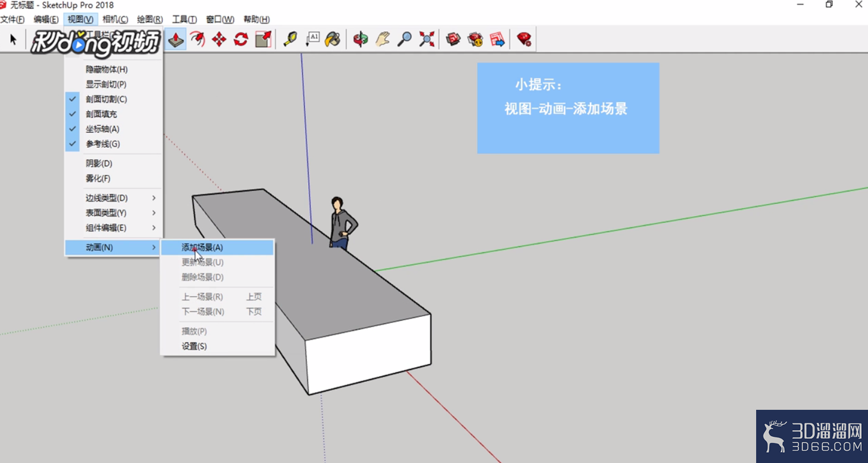Image resolution: width=868 pixels, height=463 pixels.
Task: Enable 阴影(D) shadows
Action: tap(114, 163)
